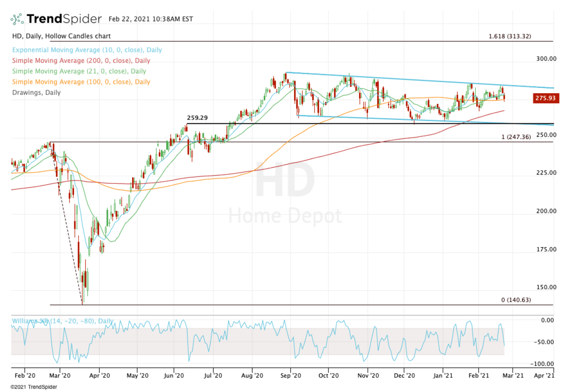570x392 pixels.
Task: Click the -100.00 Williams %R axis value
Action: pyautogui.click(x=542, y=364)
